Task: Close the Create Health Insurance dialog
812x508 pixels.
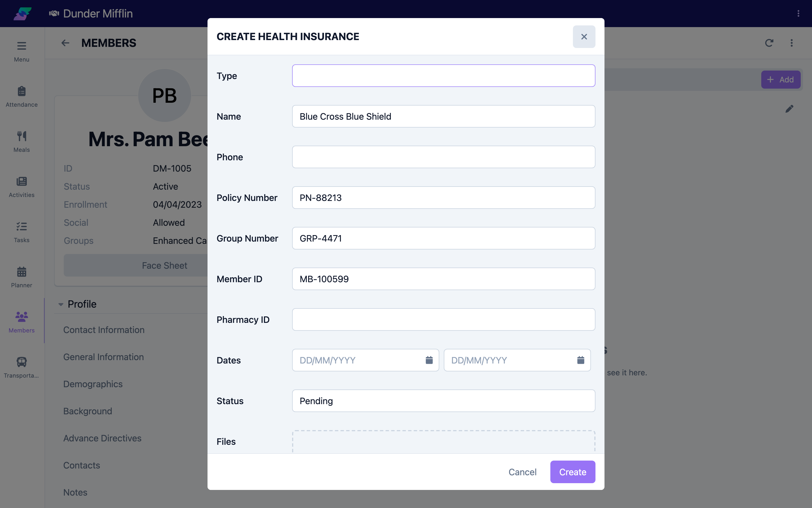Action: point(584,37)
